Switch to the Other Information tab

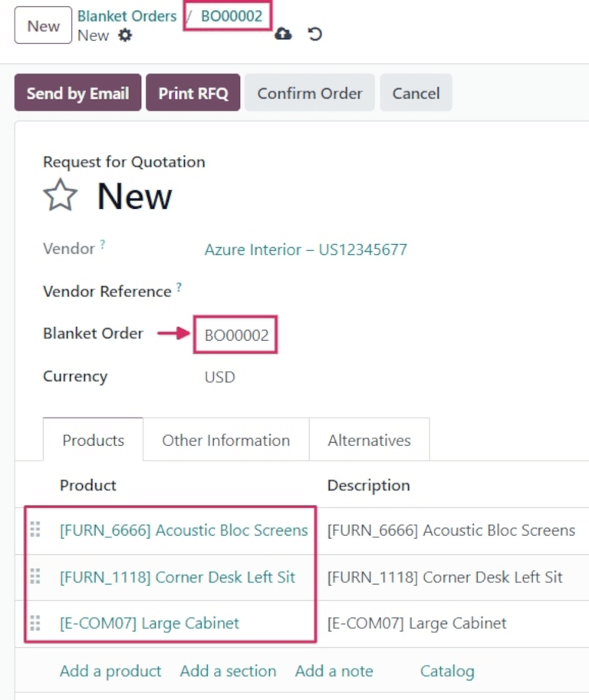click(225, 441)
